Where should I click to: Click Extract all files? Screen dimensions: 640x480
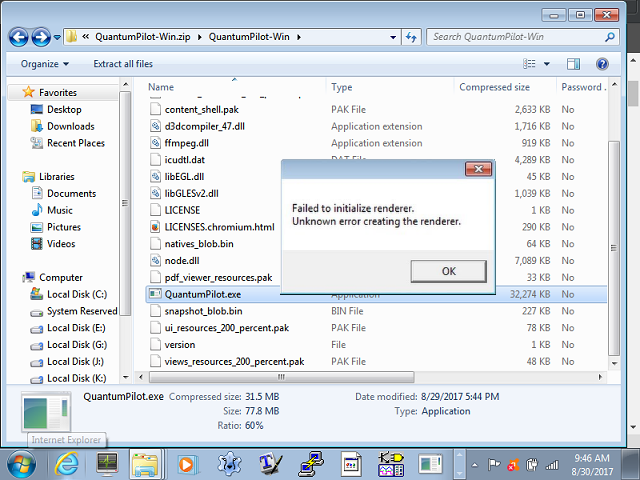tap(123, 64)
